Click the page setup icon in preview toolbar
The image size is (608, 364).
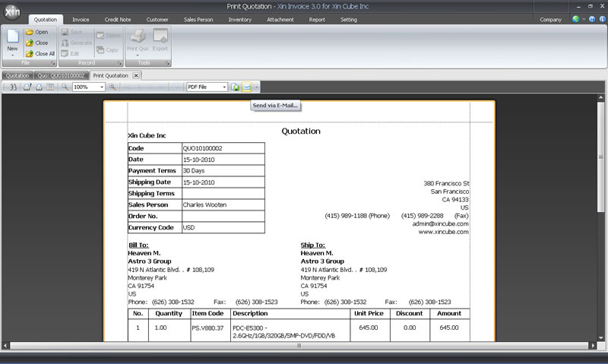click(x=50, y=87)
